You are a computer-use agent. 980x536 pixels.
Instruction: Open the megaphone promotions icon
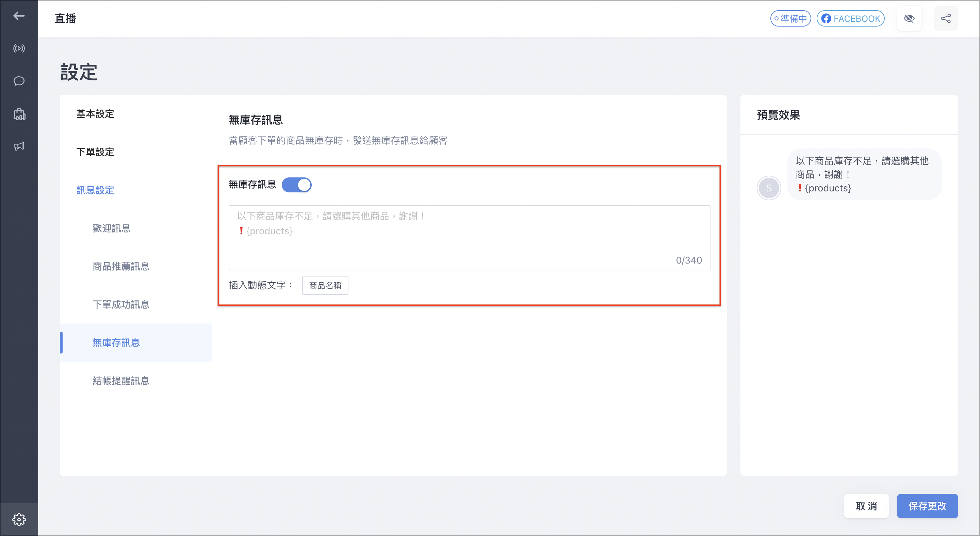click(19, 146)
